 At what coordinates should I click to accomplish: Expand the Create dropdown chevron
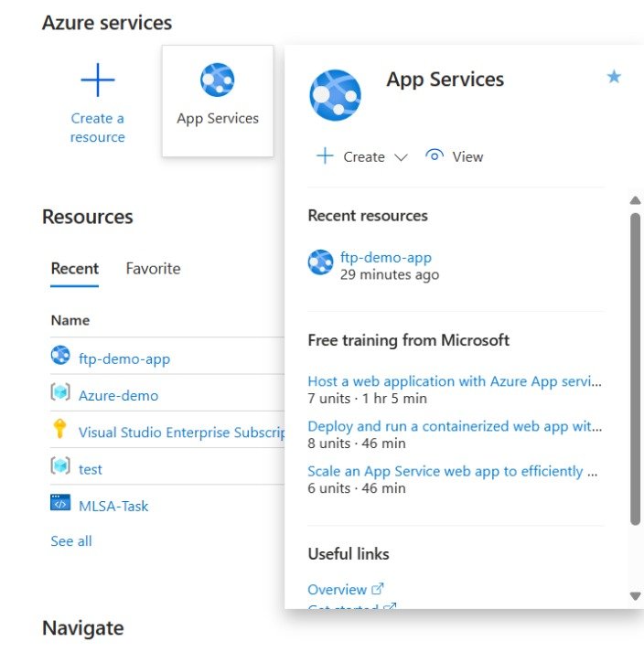click(x=401, y=157)
